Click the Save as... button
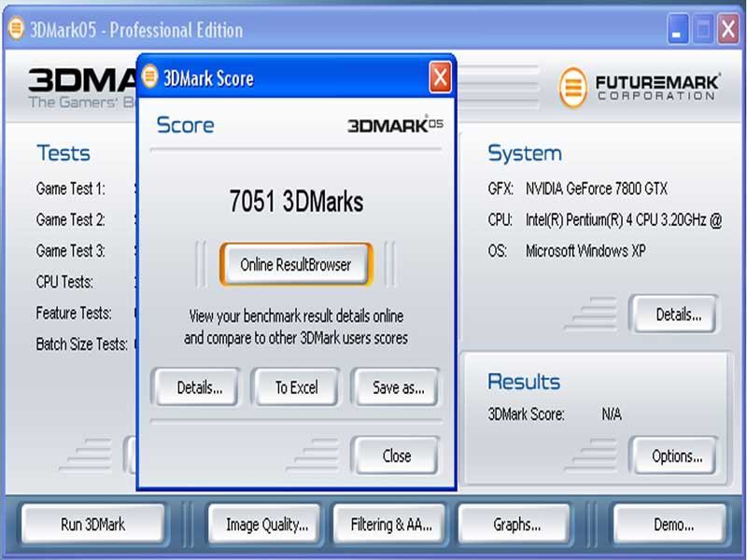This screenshot has width=747, height=560. coord(397,387)
